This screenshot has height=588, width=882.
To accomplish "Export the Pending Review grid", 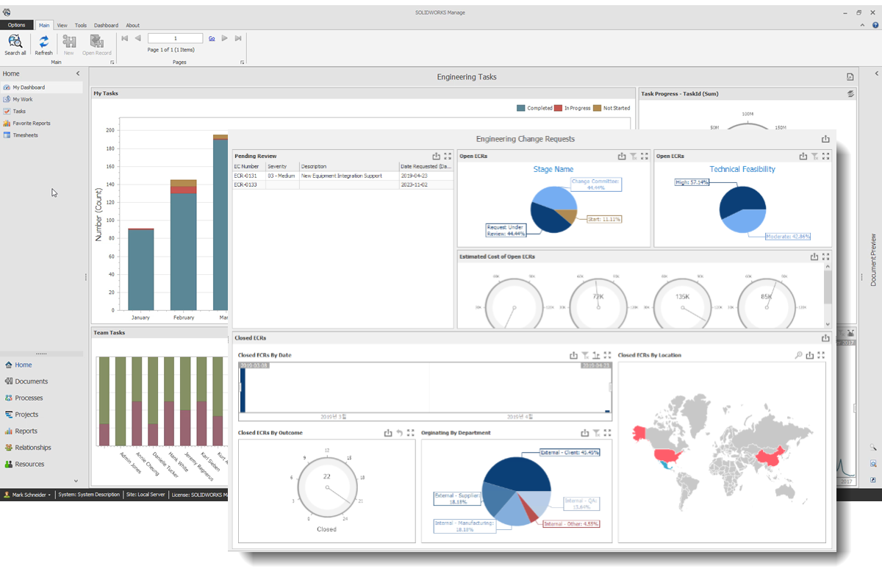I will [x=436, y=156].
